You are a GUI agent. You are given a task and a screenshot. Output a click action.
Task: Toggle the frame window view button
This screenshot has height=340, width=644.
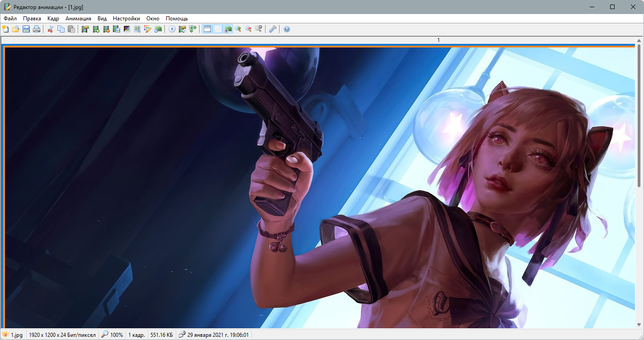207,29
